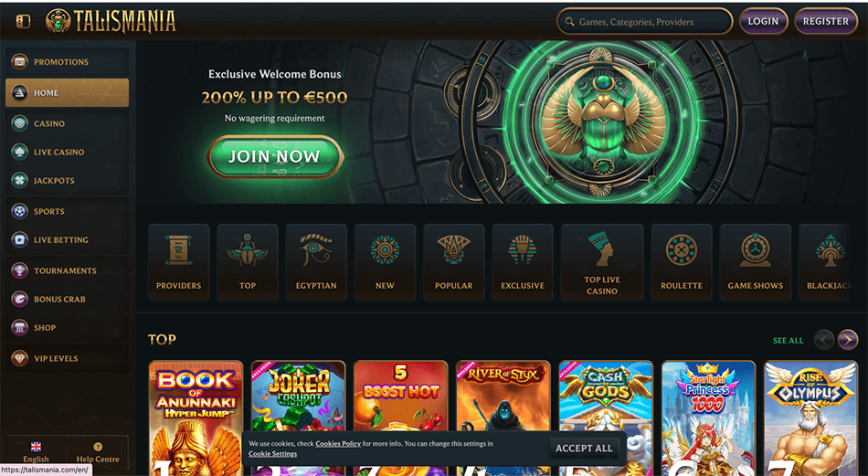The width and height of the screenshot is (868, 476).
Task: Open the Top scarab category tile
Action: tap(248, 262)
